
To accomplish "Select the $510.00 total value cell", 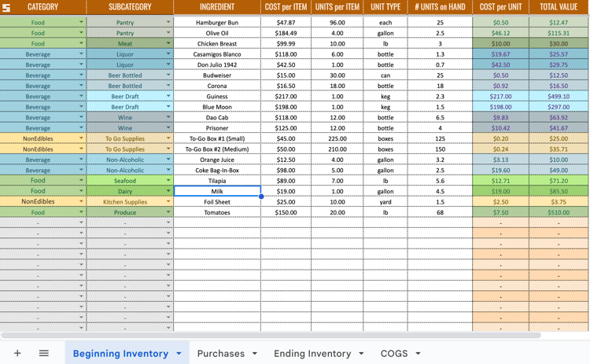I will click(x=559, y=212).
